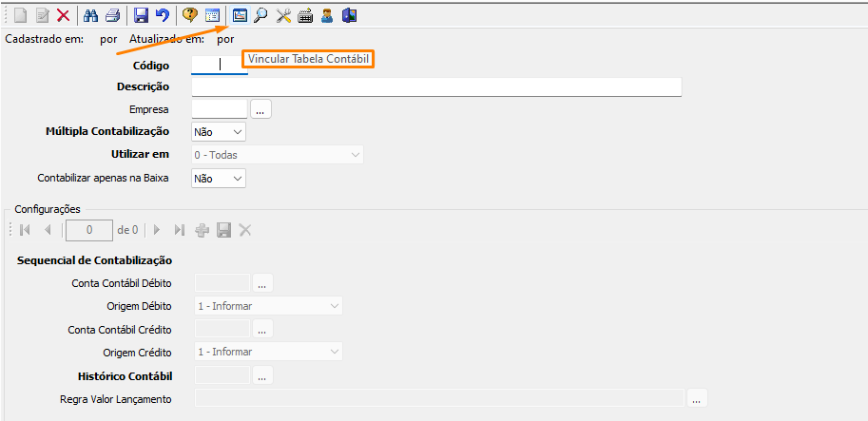Screen dimensions: 868x421
Task: Click the Edit record pencil-page icon
Action: (x=42, y=16)
